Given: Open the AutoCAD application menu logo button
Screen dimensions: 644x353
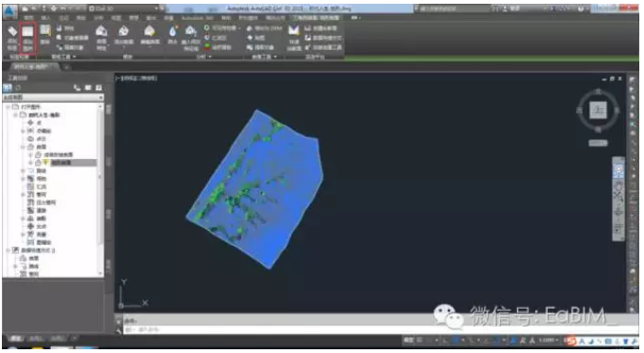Looking at the screenshot, I should pos(10,12).
